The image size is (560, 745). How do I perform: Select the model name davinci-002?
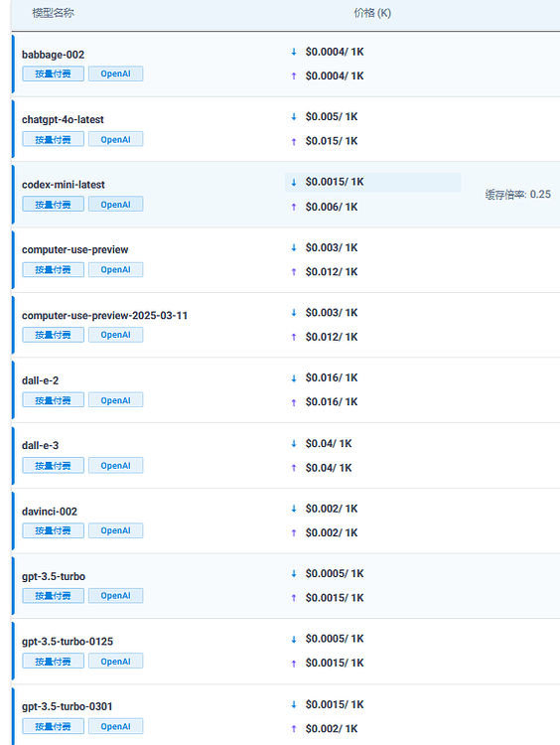click(50, 512)
